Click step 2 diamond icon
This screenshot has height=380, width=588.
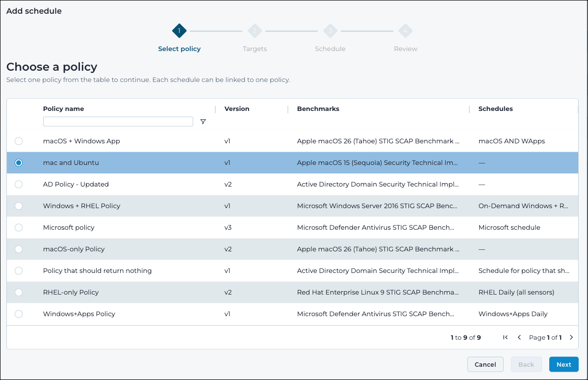[255, 31]
